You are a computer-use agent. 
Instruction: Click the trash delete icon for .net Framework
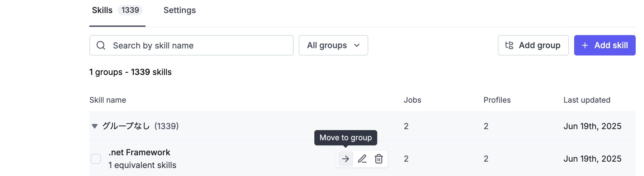[x=379, y=159]
